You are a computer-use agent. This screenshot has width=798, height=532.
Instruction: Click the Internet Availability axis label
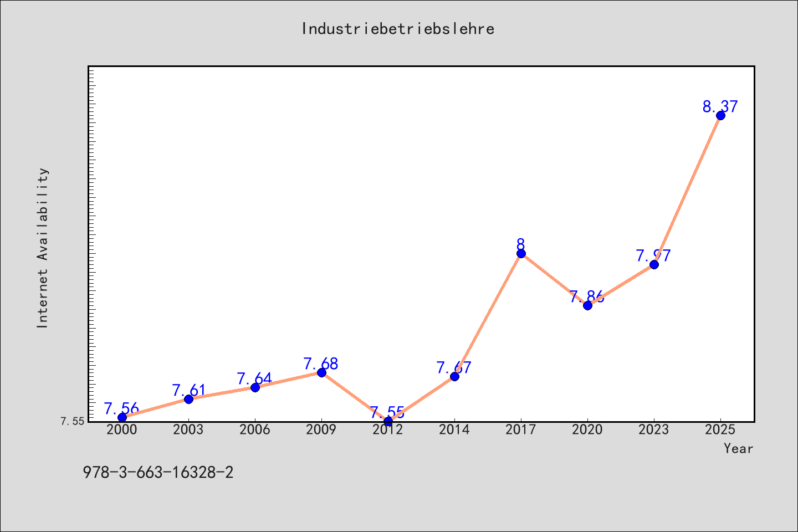[43, 248]
